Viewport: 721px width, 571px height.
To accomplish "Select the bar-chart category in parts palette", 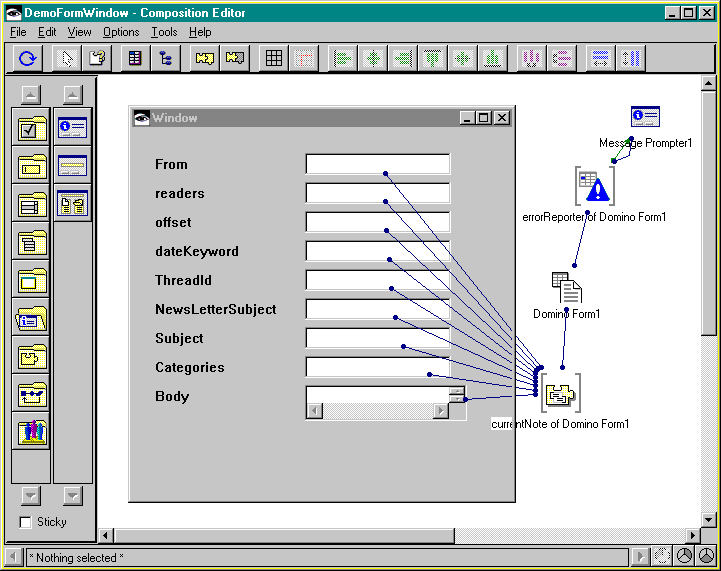I will point(32,432).
